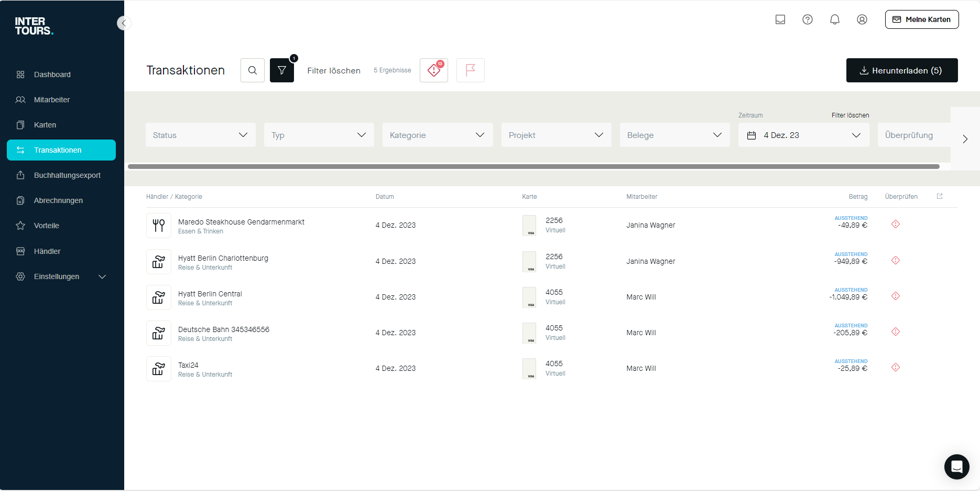The width and height of the screenshot is (980, 491).
Task: Open the chat support bubble
Action: tap(956, 466)
